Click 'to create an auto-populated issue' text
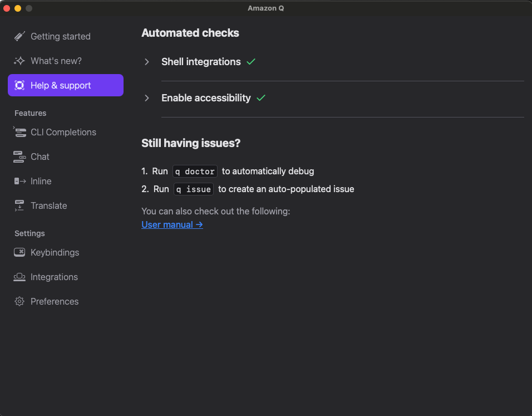The height and width of the screenshot is (416, 532). [x=286, y=189]
